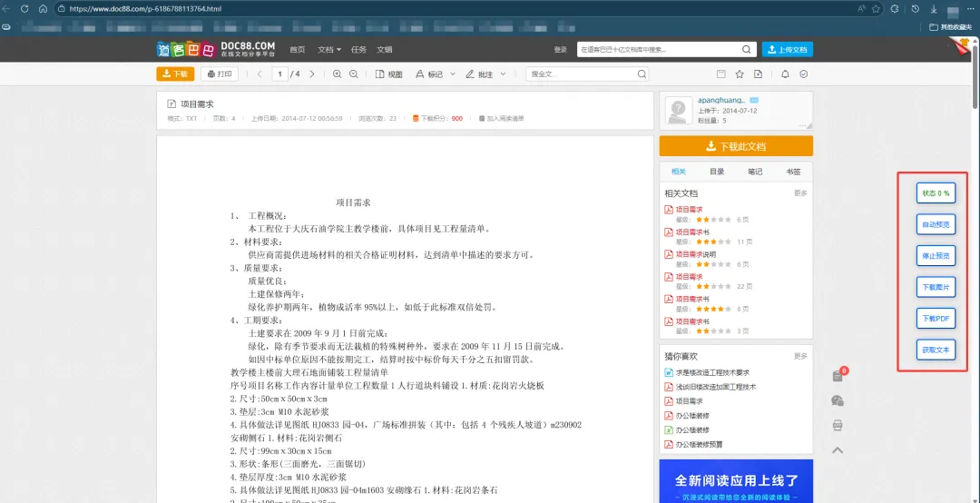Expand the 标记 dropdown arrow

point(453,74)
